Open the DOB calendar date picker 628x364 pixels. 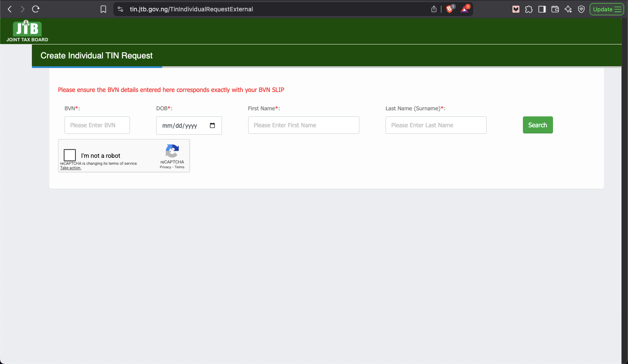point(212,126)
